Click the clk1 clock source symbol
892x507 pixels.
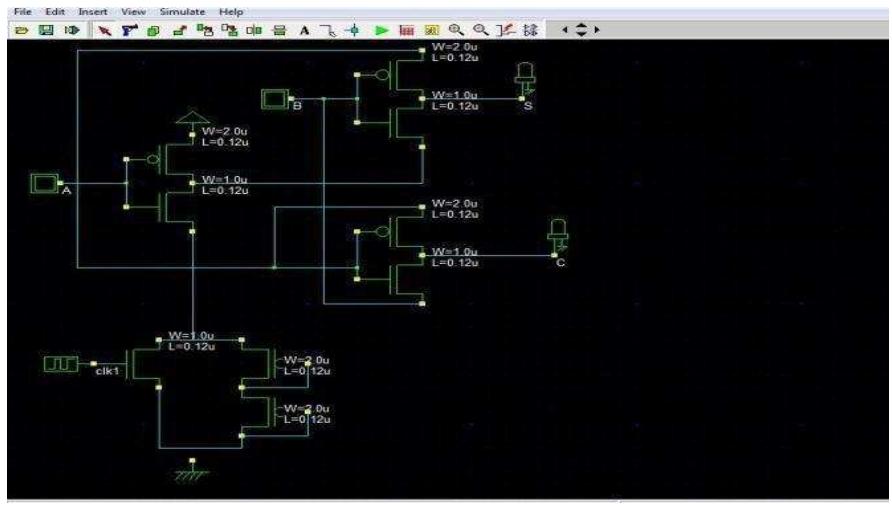(x=61, y=364)
